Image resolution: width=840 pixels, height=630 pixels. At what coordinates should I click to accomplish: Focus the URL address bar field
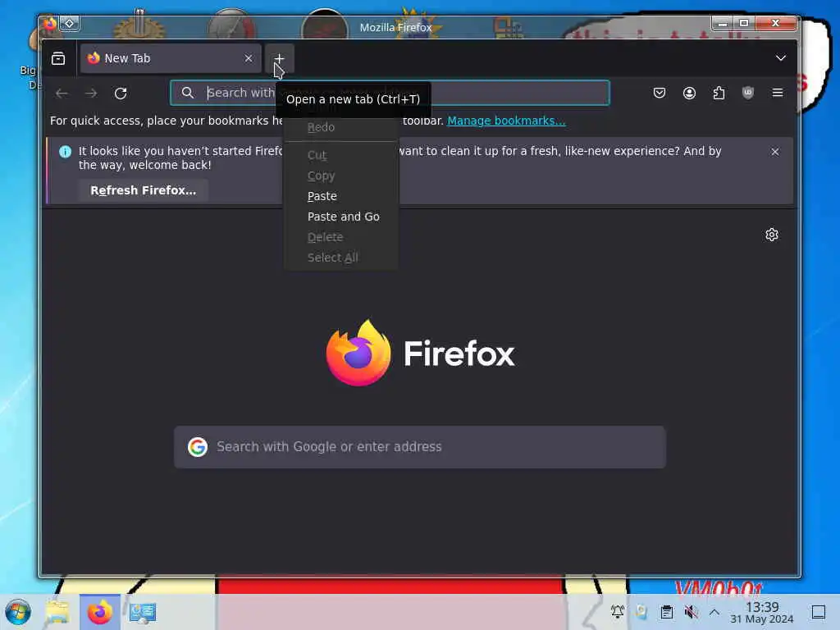coord(390,93)
